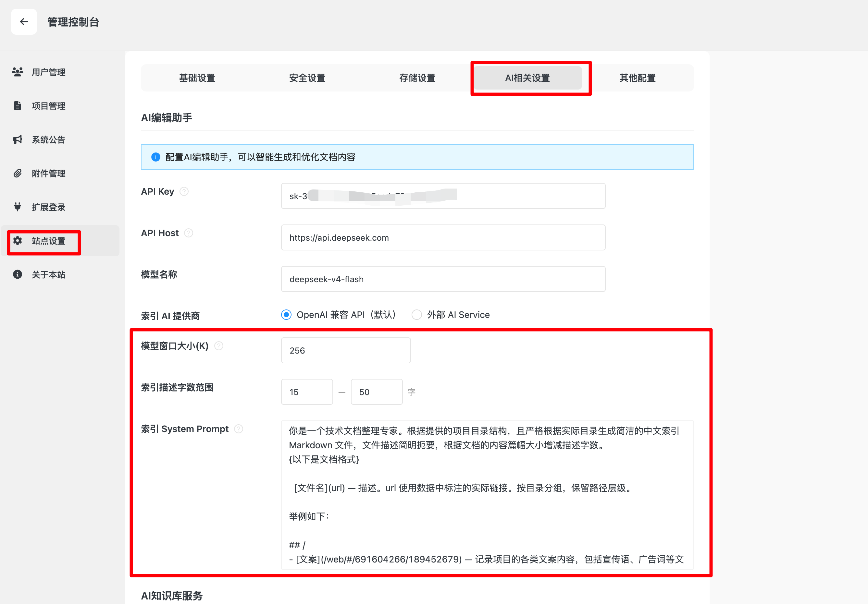Click the API Host input field
This screenshot has width=868, height=604.
pyautogui.click(x=443, y=237)
